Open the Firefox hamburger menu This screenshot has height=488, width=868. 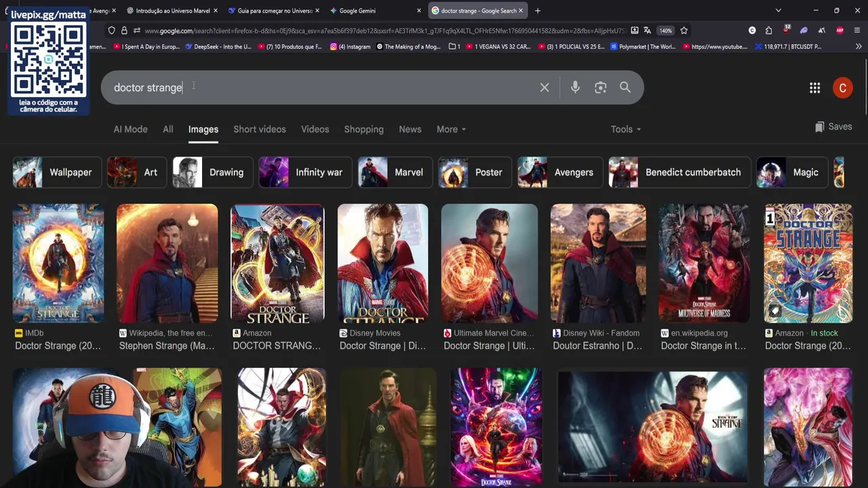point(858,30)
